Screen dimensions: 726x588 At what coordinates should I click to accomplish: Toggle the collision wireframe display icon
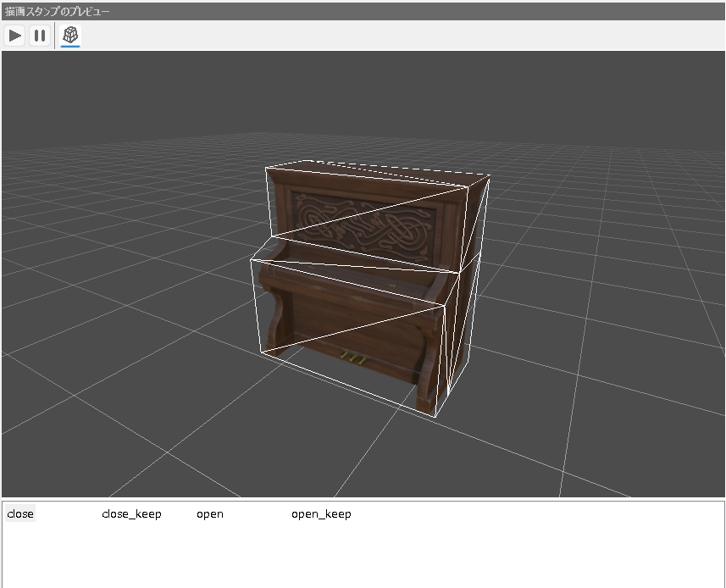tap(71, 36)
